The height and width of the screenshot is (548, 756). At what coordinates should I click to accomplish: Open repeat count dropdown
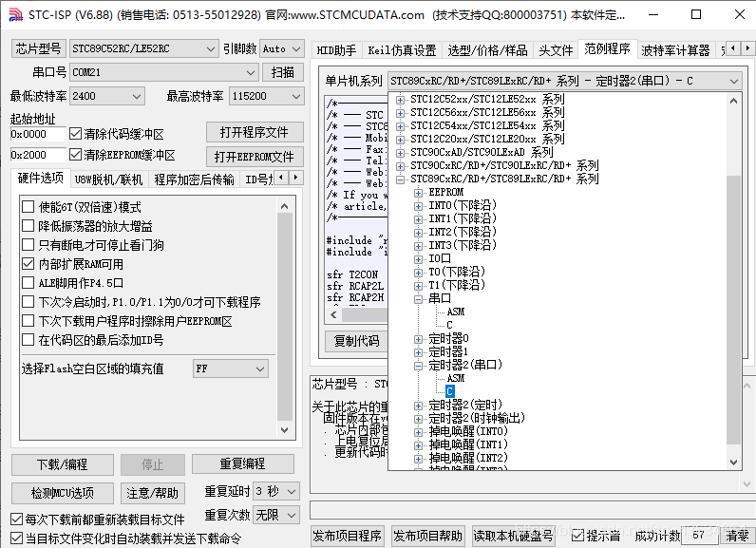coord(276,515)
